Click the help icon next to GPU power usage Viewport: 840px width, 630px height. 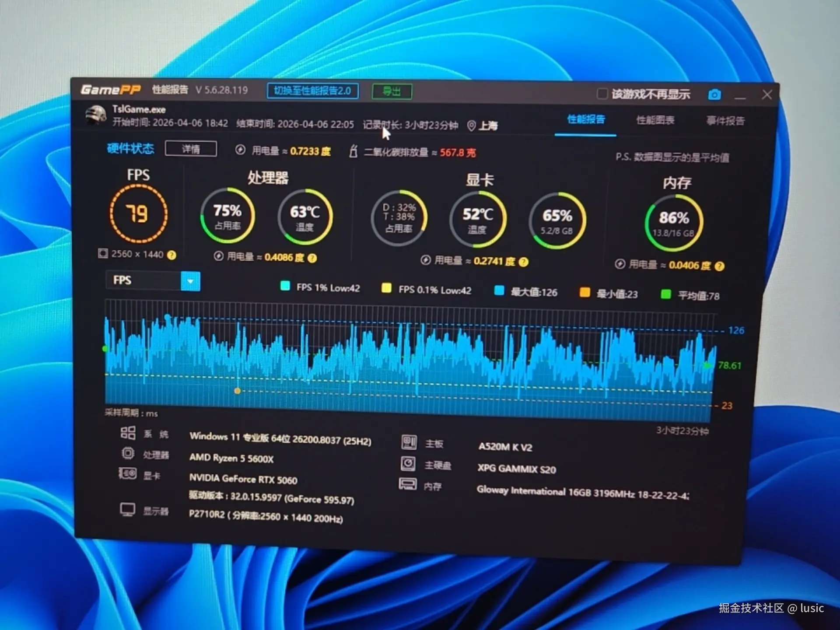(x=524, y=262)
